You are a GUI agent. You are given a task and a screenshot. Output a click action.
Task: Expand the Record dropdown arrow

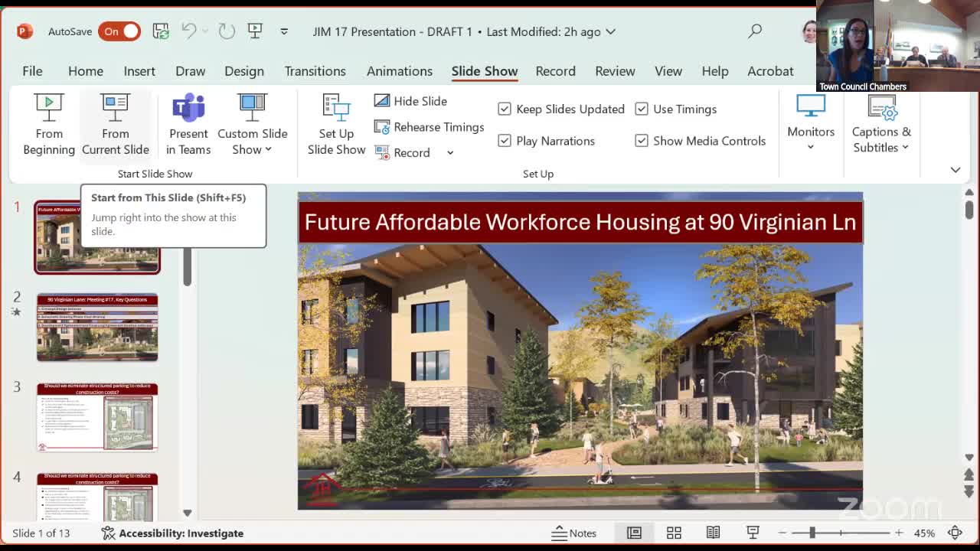click(450, 153)
